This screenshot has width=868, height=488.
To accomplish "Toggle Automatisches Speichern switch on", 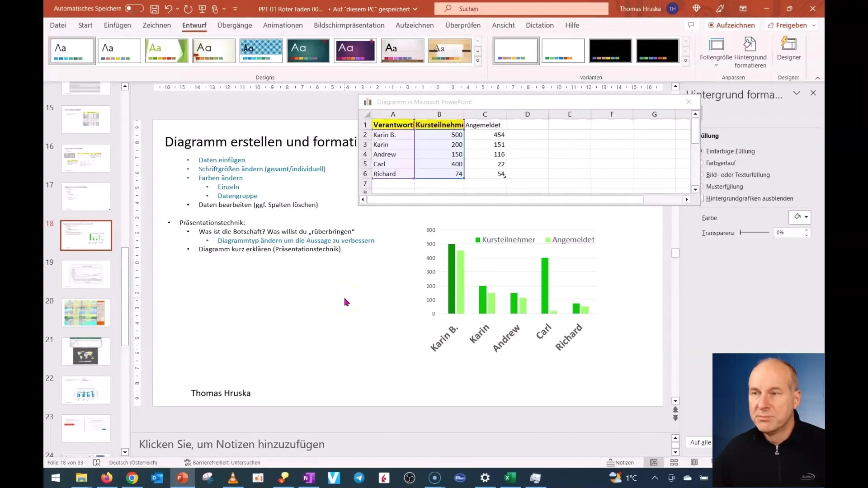I will [x=132, y=8].
